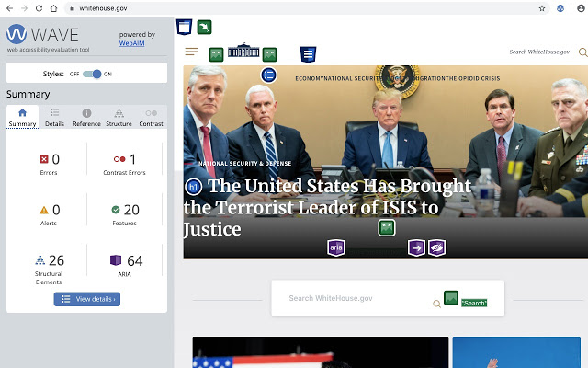The width and height of the screenshot is (588, 368).
Task: Open the Details tab
Action: coord(54,117)
